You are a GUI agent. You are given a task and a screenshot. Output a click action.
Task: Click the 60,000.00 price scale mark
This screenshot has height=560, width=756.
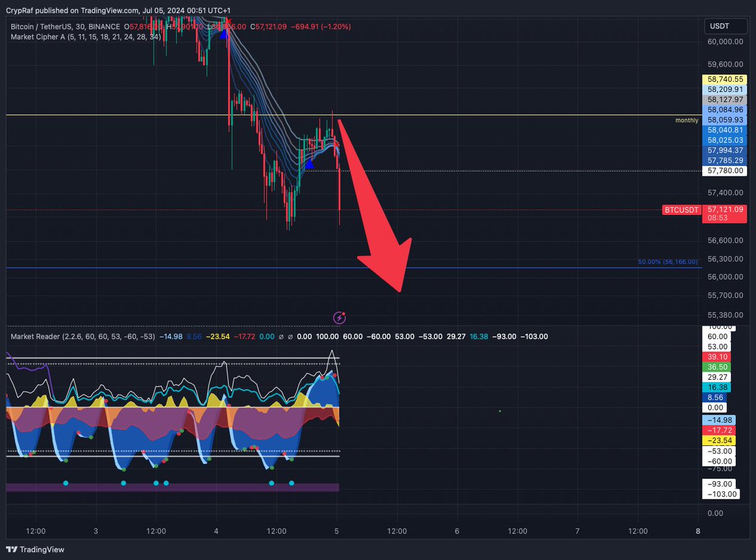(x=726, y=42)
